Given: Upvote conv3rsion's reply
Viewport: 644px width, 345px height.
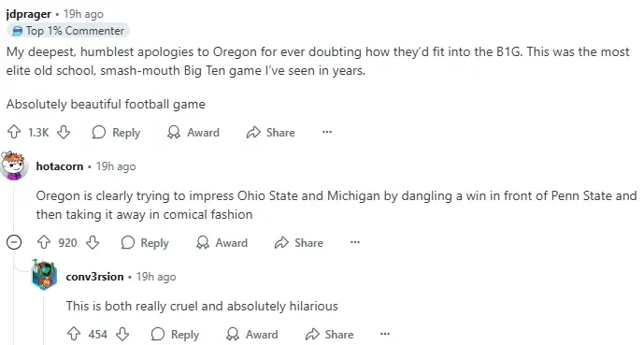Looking at the screenshot, I should coord(74,334).
